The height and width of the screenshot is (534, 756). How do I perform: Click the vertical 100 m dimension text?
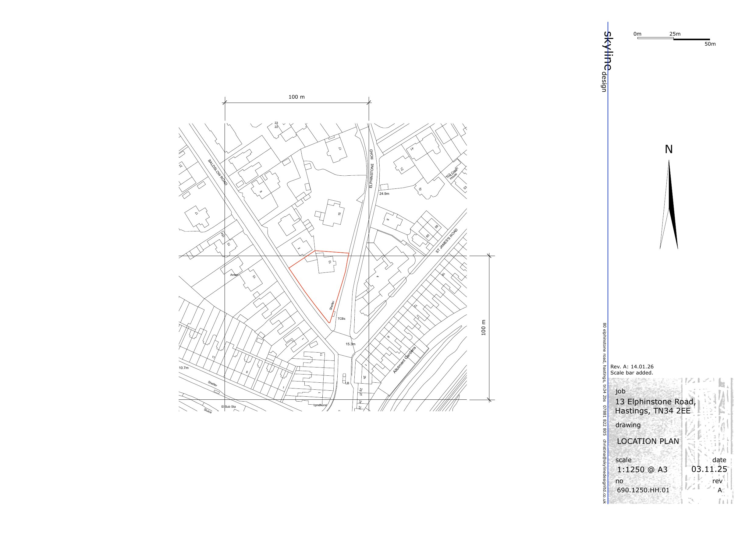[483, 328]
